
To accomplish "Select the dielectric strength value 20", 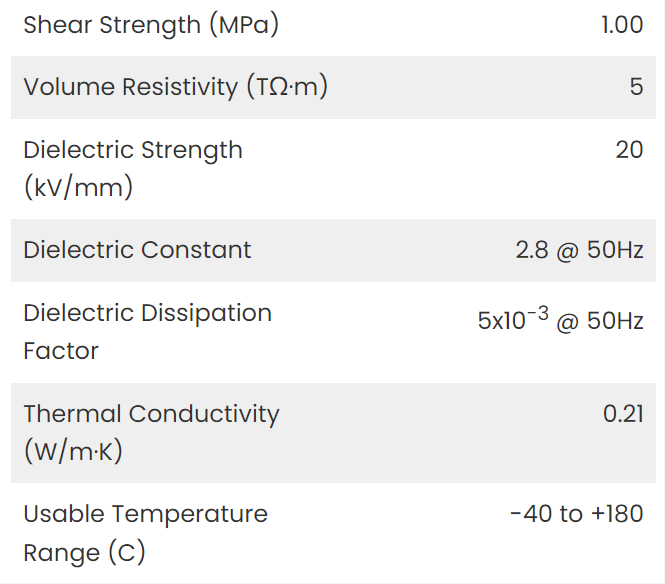I will point(629,150).
